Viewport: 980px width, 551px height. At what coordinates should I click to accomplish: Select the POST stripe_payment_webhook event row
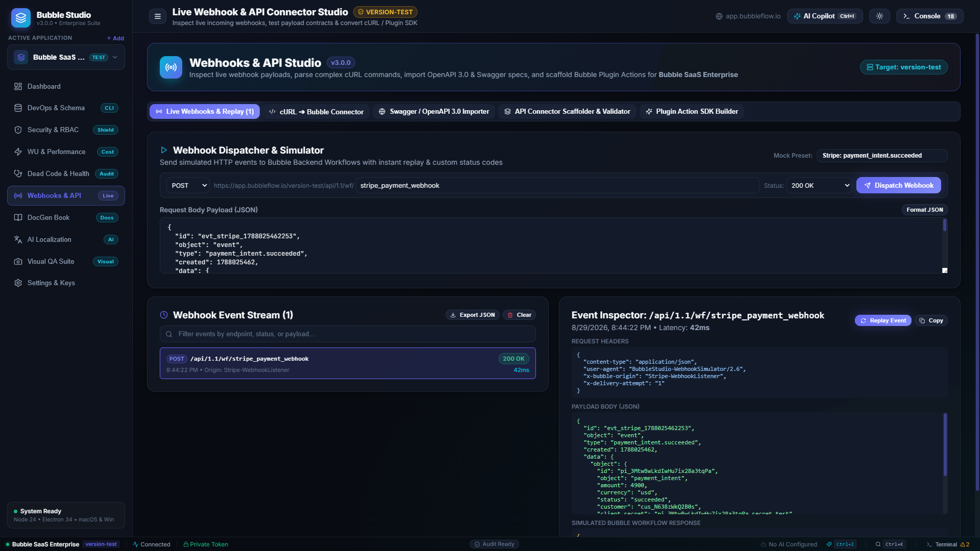click(x=348, y=364)
